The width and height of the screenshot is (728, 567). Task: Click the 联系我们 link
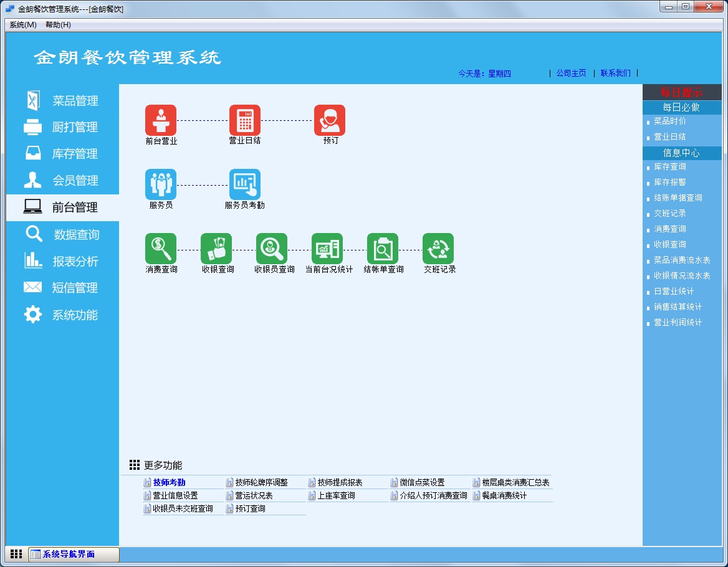(616, 73)
